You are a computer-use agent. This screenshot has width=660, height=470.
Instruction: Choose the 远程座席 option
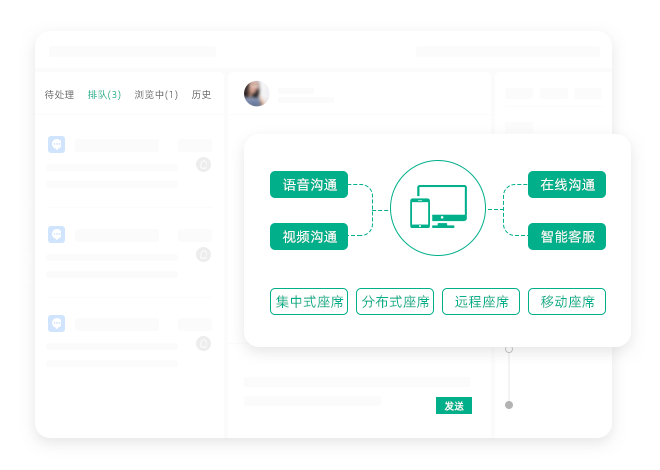click(481, 302)
